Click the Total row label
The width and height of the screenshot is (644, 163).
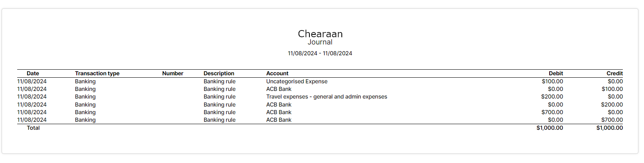[x=33, y=128]
